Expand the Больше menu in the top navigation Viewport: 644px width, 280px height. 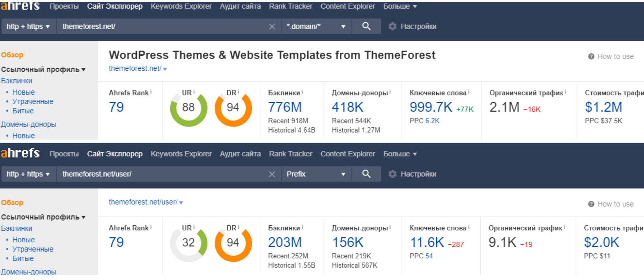tap(400, 6)
